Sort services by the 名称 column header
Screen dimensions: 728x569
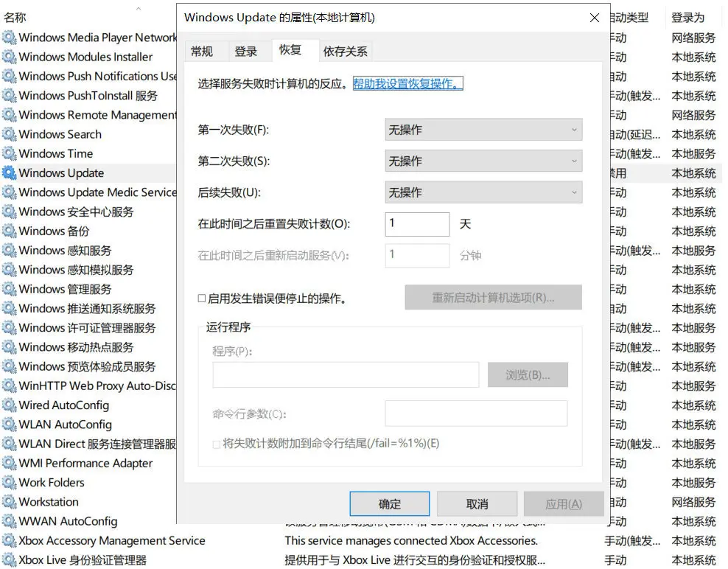point(15,18)
